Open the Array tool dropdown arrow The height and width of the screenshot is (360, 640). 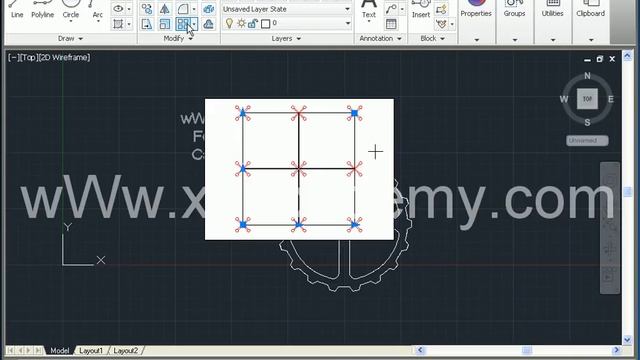[194, 24]
